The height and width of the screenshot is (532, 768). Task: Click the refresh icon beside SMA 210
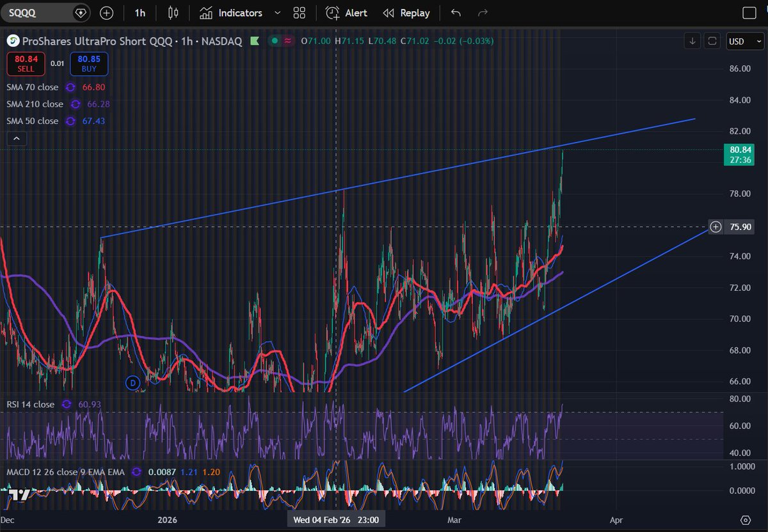76,104
